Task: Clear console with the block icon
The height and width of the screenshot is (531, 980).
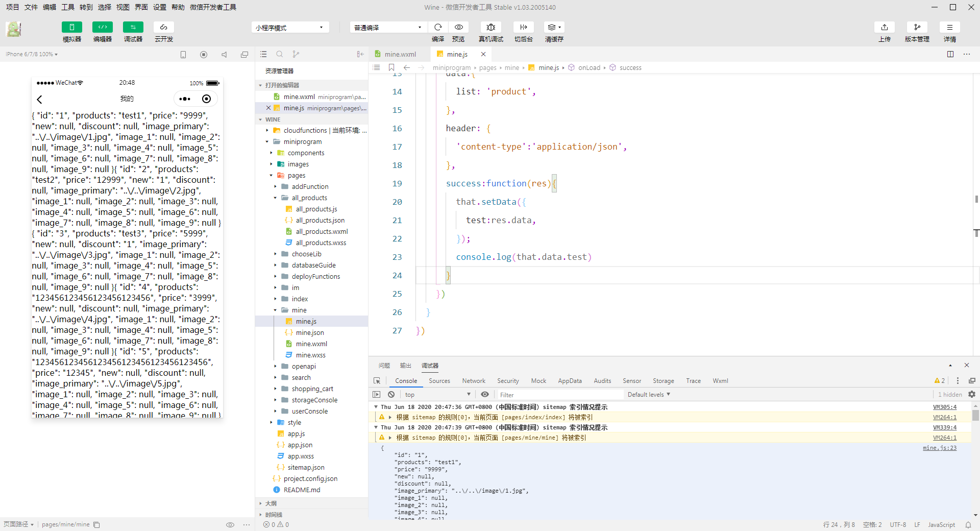Action: [x=391, y=395]
